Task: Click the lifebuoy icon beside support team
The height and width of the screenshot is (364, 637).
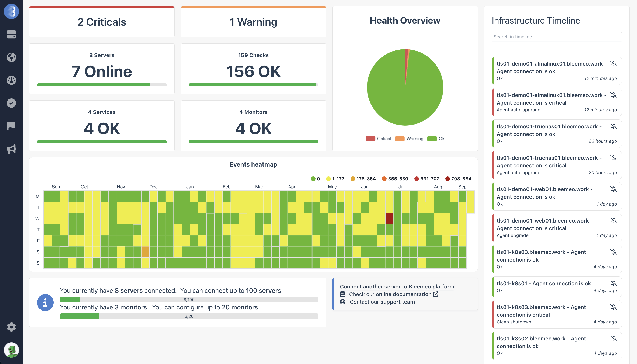Action: pyautogui.click(x=342, y=302)
